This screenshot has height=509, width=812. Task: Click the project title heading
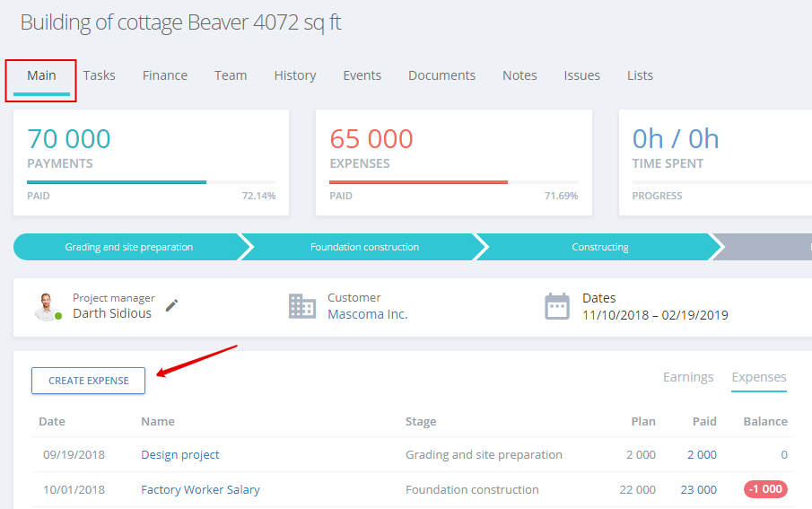[x=180, y=22]
